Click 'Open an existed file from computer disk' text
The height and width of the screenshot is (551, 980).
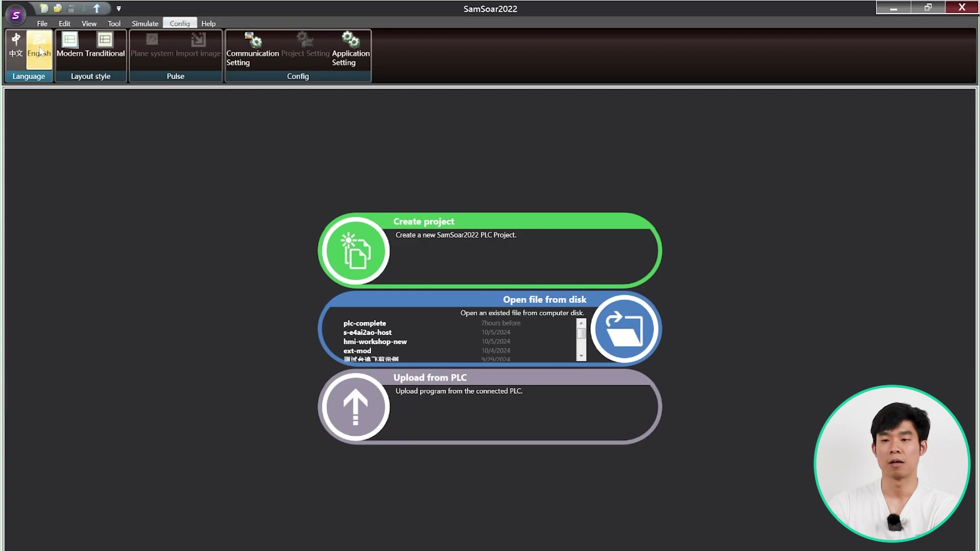click(x=522, y=313)
